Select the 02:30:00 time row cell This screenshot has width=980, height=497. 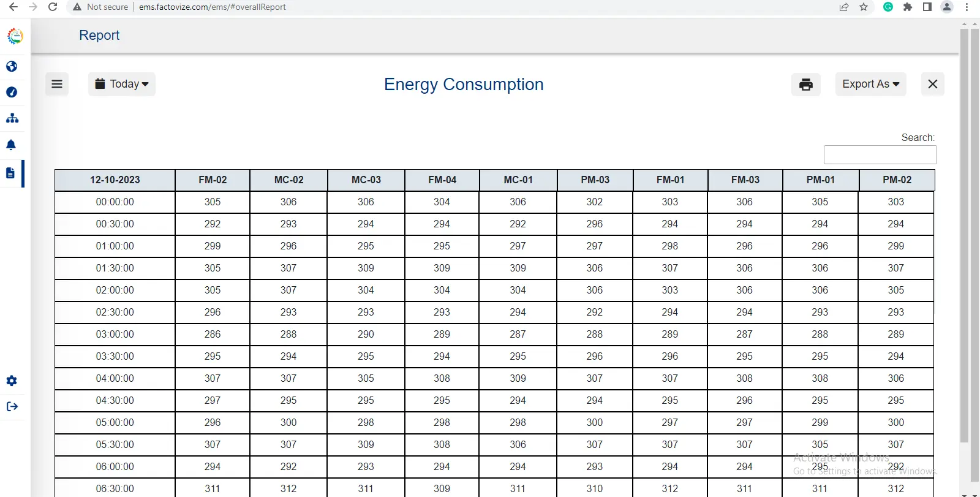click(115, 313)
